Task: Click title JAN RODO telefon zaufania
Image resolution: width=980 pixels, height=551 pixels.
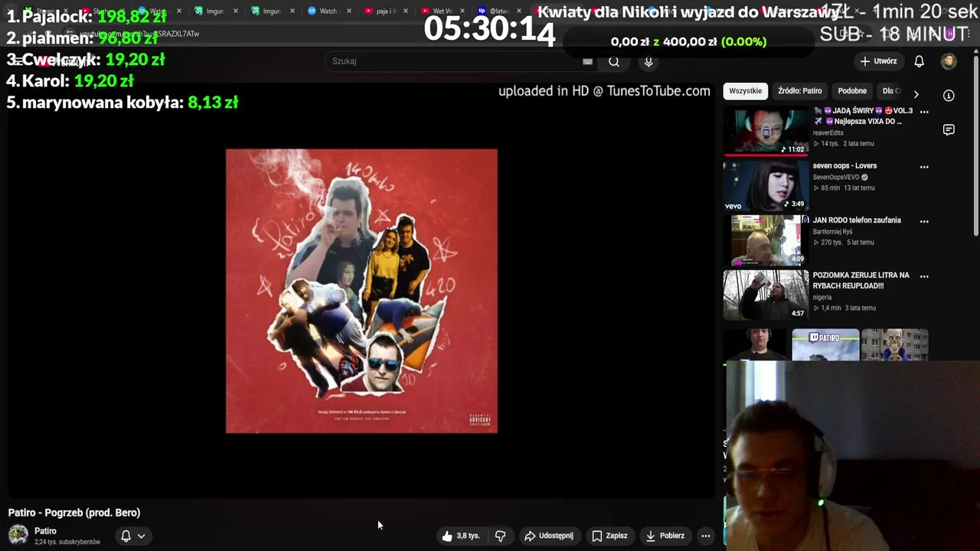Action: (857, 220)
